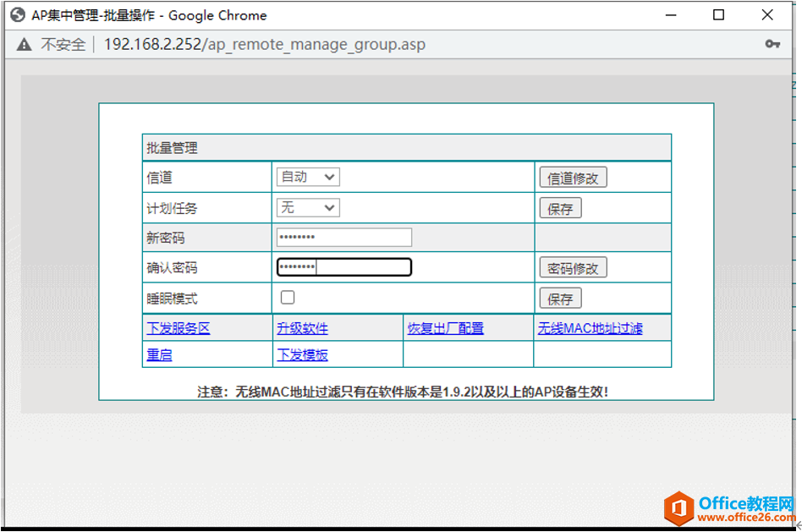The height and width of the screenshot is (532, 802).
Task: Click the 计划任务 row label
Action: point(172,208)
